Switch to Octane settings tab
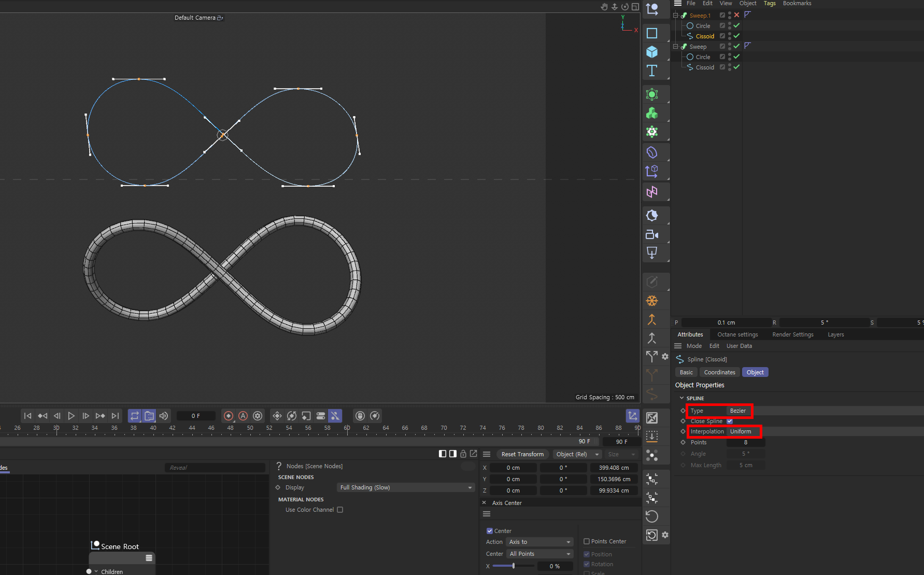 coord(737,334)
